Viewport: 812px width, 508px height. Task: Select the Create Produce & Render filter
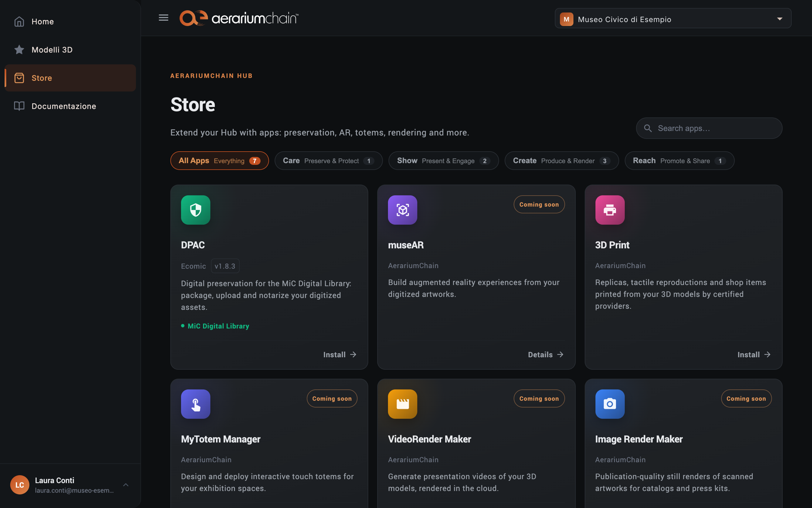[x=561, y=161]
